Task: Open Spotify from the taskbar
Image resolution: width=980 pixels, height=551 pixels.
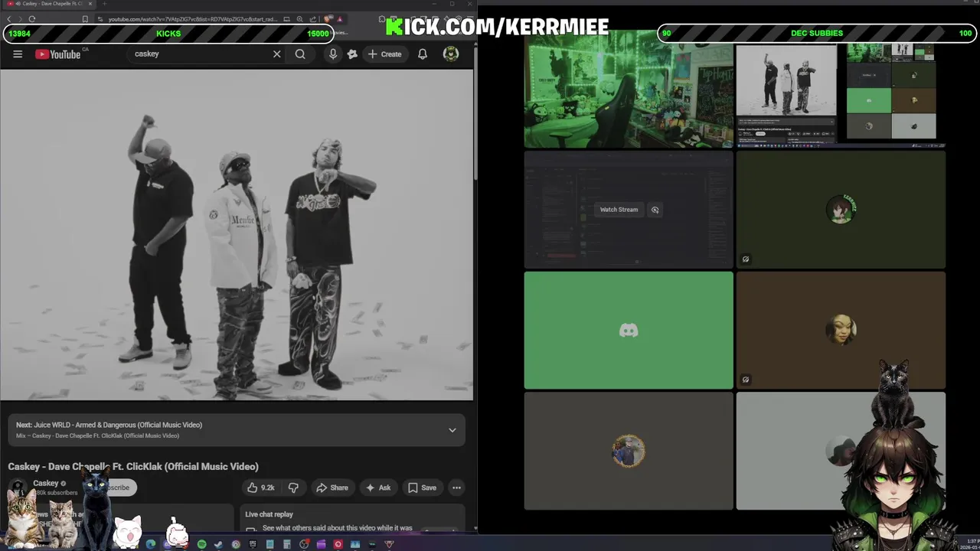Action: (x=201, y=544)
